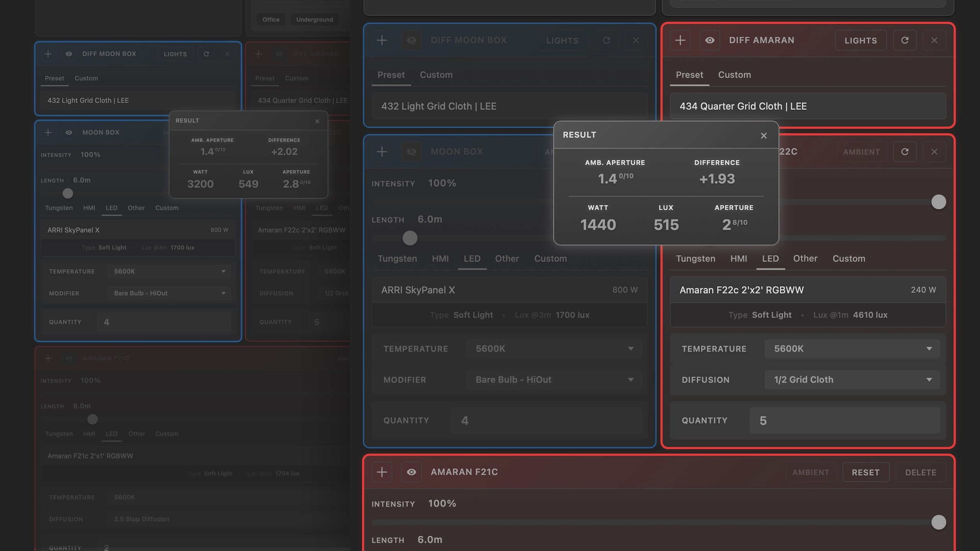Open the large-view Amaran F22c 2'x2' RGBWW fixture selector
Image resolution: width=980 pixels, height=551 pixels.
pos(808,290)
